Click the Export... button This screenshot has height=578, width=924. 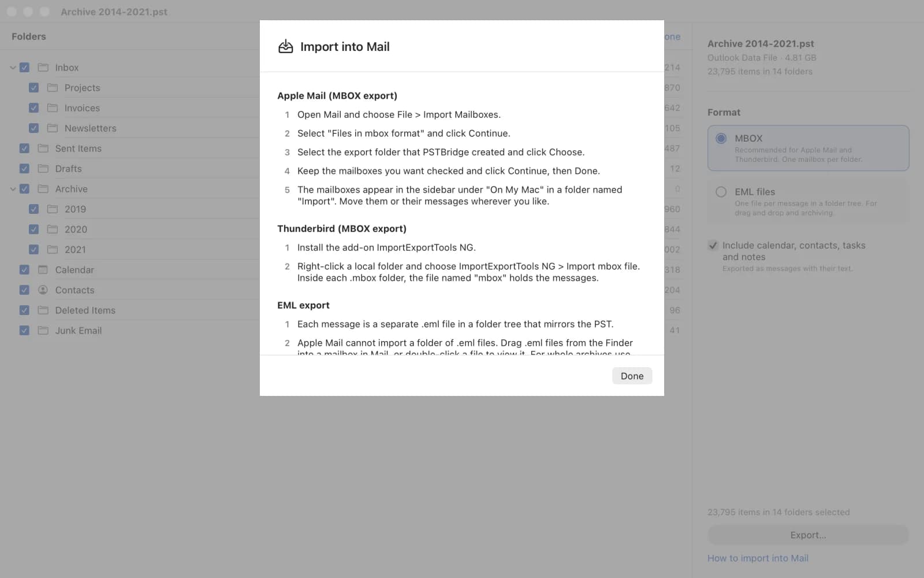808,535
